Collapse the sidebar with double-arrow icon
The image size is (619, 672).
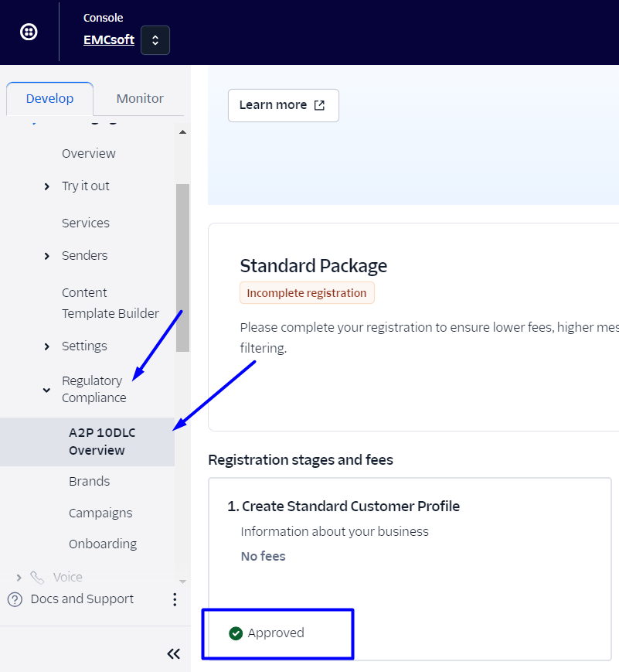coord(174,654)
